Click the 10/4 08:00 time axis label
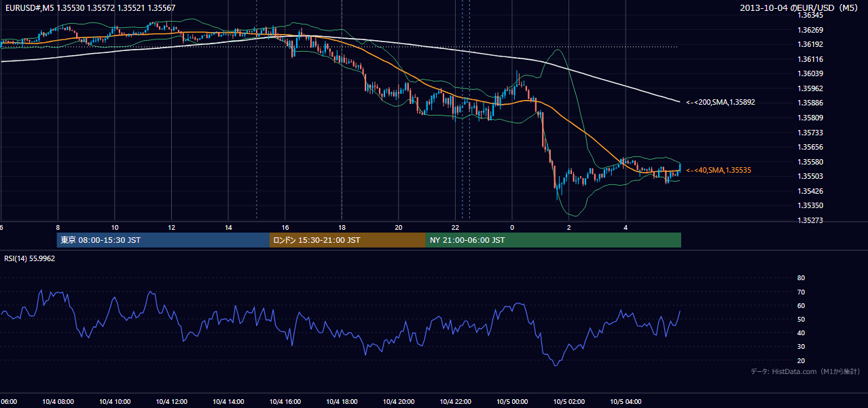The image size is (868, 408). click(x=58, y=402)
